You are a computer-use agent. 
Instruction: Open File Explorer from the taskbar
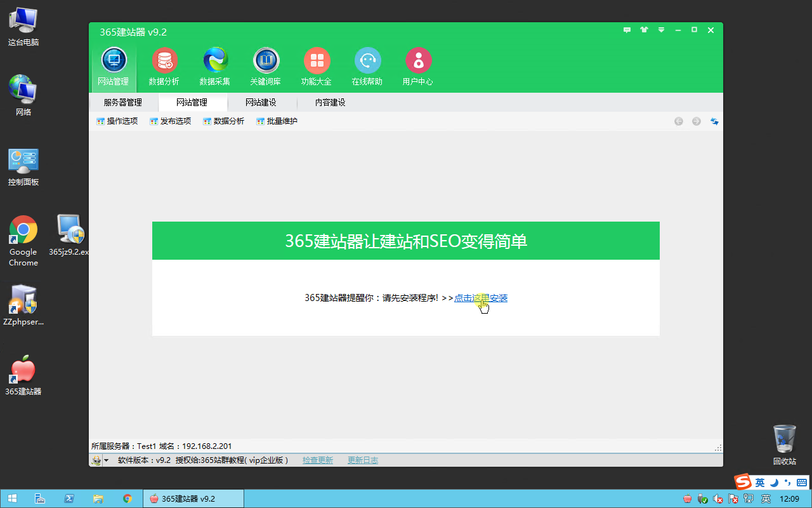pyautogui.click(x=98, y=498)
